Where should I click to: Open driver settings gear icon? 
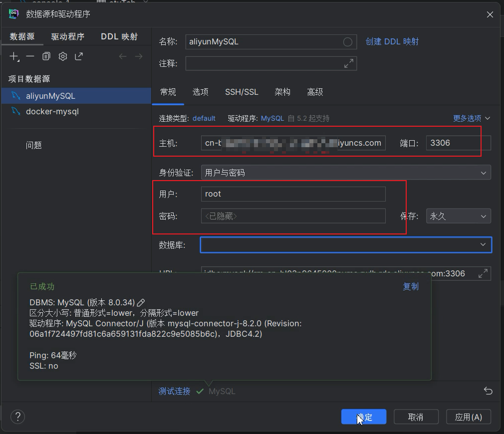click(x=63, y=56)
